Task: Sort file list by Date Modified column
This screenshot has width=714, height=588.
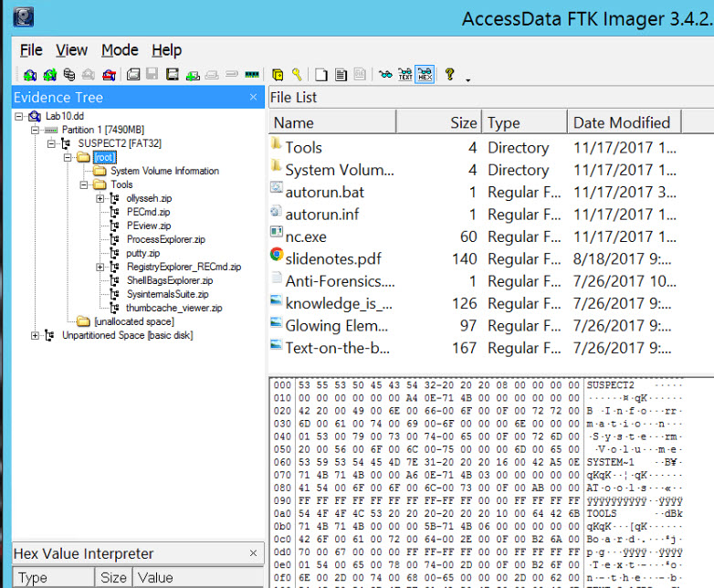Action: pyautogui.click(x=621, y=122)
